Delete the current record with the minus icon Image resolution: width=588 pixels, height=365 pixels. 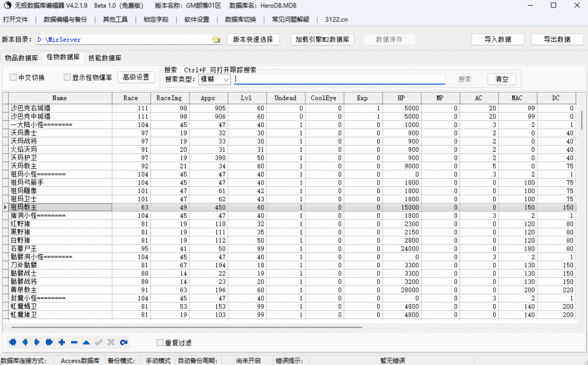coord(73,342)
